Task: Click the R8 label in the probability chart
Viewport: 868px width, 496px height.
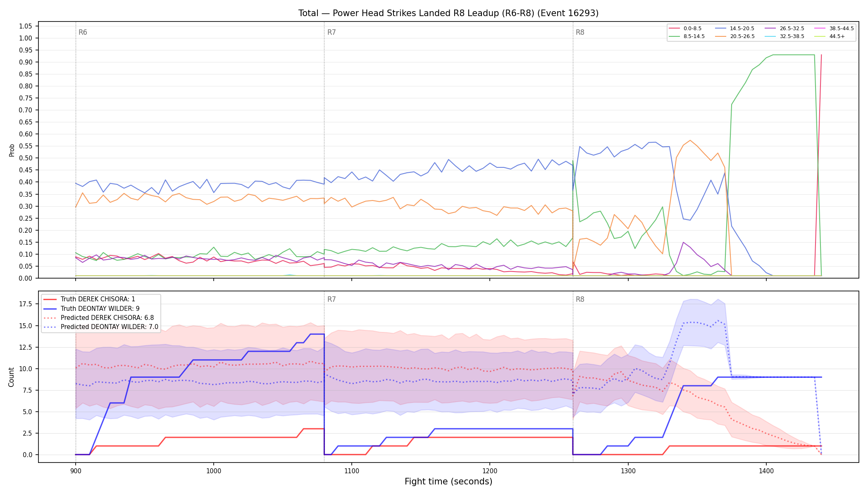Action: [580, 32]
